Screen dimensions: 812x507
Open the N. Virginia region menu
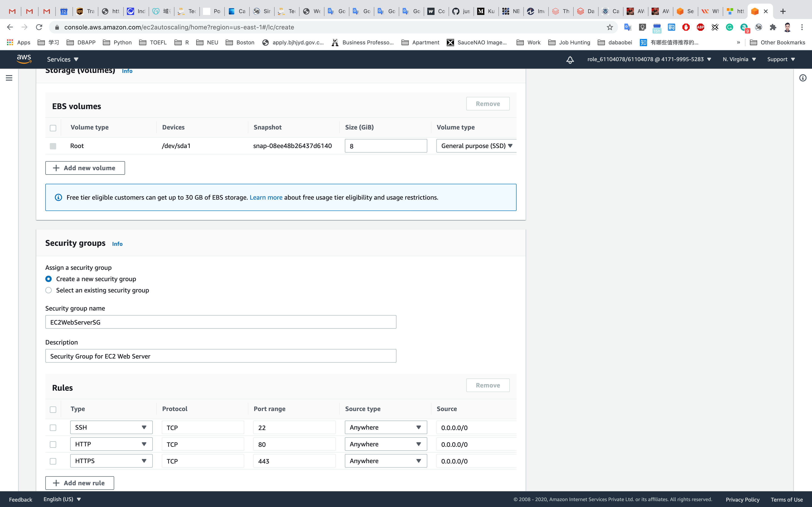739,59
